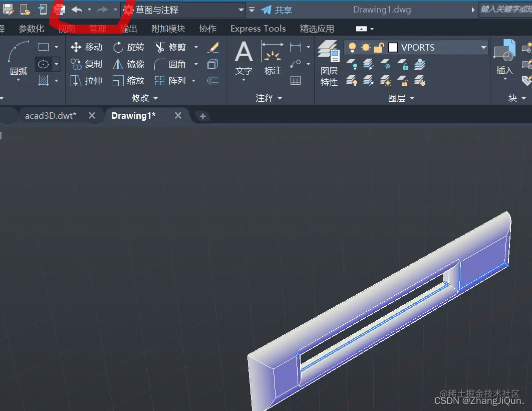Image resolution: width=532 pixels, height=411 pixels.
Task: Open the Express Tools ribbon tab
Action: pos(258,29)
